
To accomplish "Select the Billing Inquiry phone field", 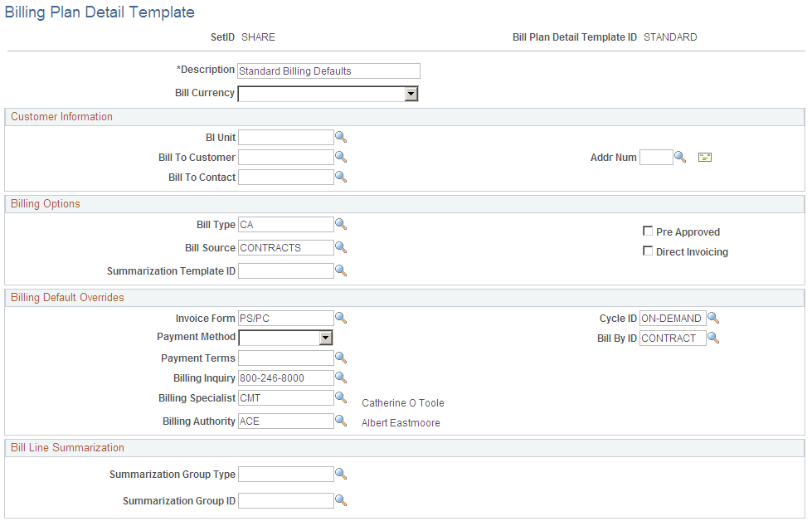I will pyautogui.click(x=285, y=377).
